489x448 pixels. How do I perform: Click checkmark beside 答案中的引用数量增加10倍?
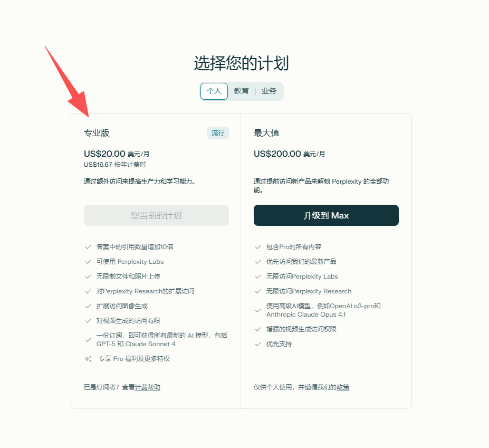tap(88, 247)
